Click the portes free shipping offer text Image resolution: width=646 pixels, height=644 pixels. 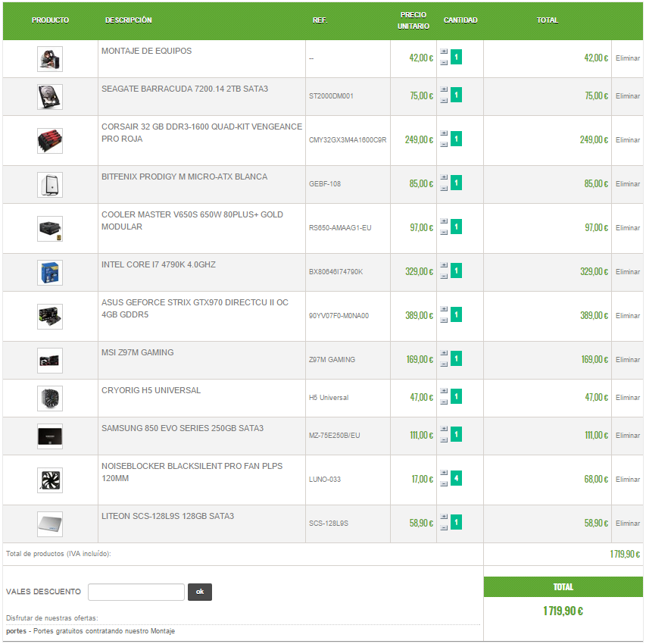click(91, 631)
